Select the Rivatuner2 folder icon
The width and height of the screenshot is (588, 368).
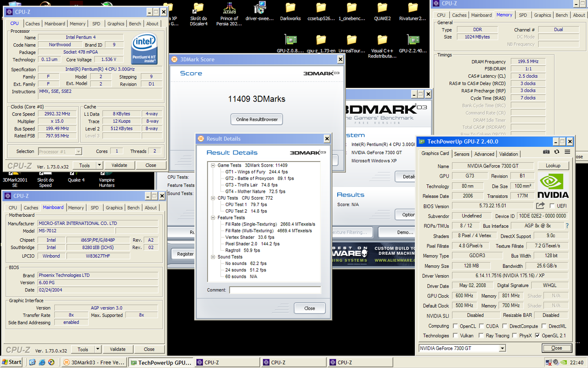pyautogui.click(x=413, y=12)
